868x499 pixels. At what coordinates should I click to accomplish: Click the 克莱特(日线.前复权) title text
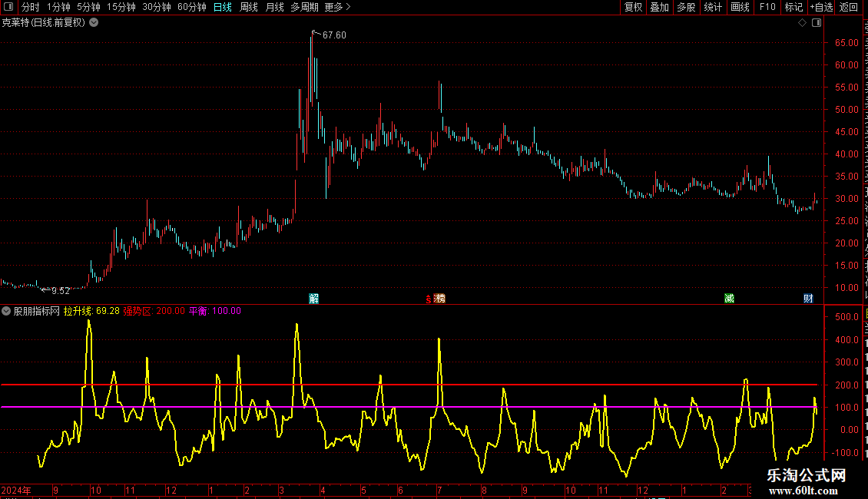pyautogui.click(x=44, y=23)
